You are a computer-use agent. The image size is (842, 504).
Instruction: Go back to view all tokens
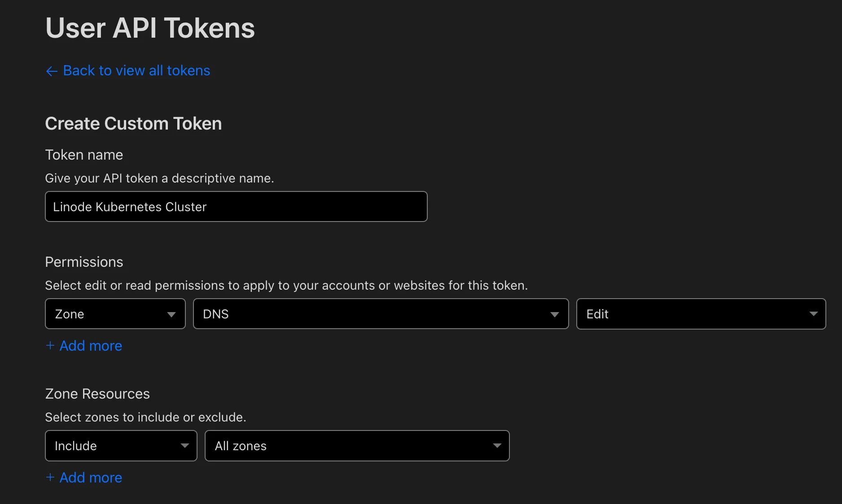click(128, 71)
